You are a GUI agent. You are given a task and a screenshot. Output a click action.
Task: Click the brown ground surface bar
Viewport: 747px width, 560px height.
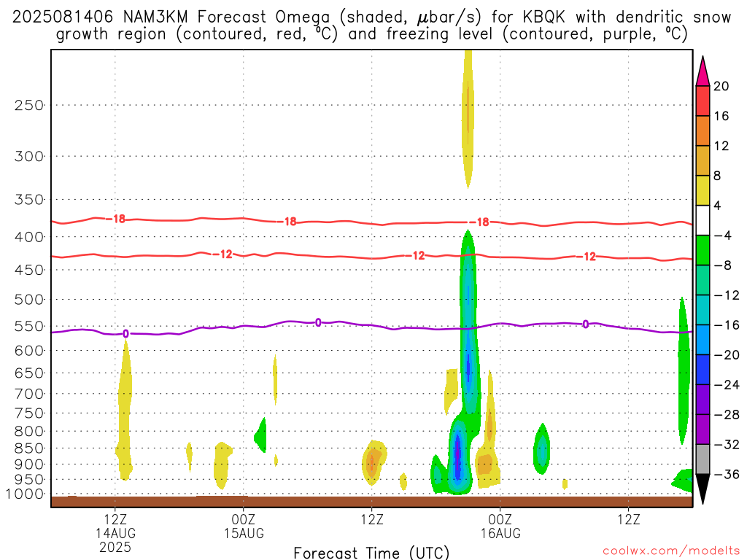coord(371,502)
